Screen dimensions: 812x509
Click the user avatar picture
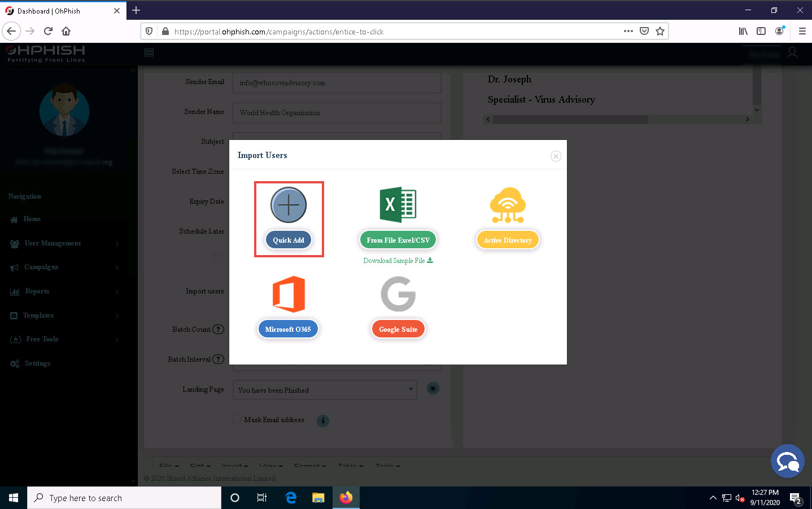click(64, 110)
